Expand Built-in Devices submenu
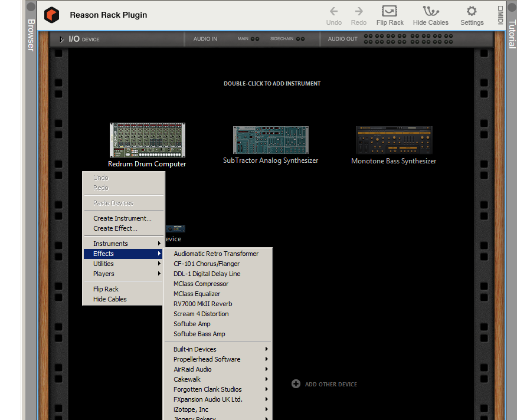Screen dimensions: 517x420 [x=218, y=349]
